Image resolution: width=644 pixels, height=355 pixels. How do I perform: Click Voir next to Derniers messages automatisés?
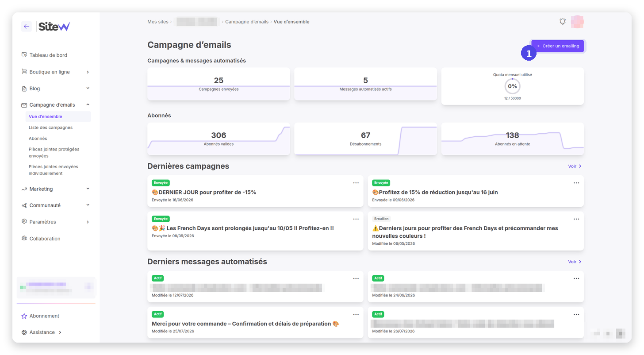coord(575,262)
